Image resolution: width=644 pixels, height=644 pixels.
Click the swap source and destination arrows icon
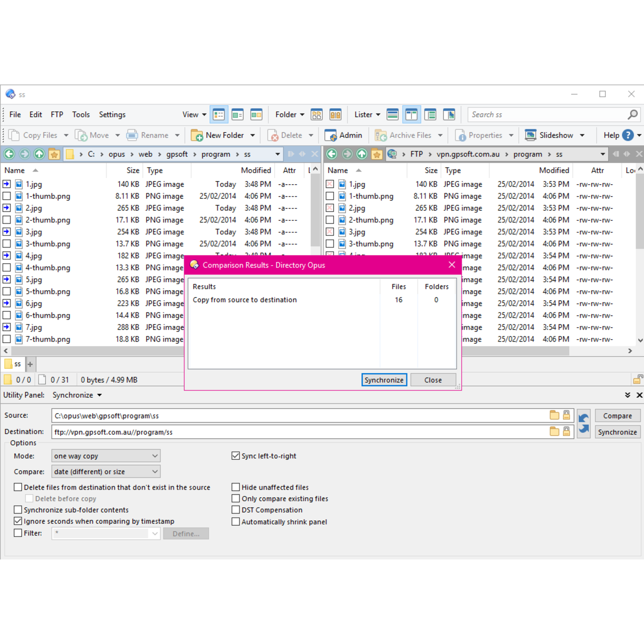coord(584,424)
